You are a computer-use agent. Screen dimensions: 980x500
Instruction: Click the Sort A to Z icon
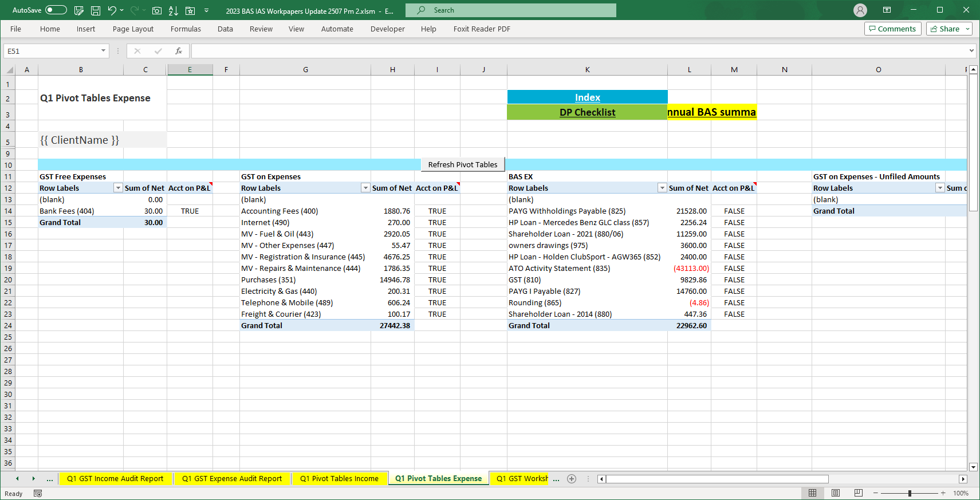174,10
